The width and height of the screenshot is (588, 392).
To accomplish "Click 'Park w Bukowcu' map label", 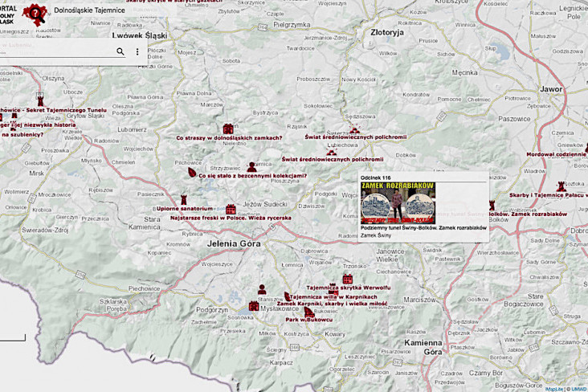I will 308,319.
